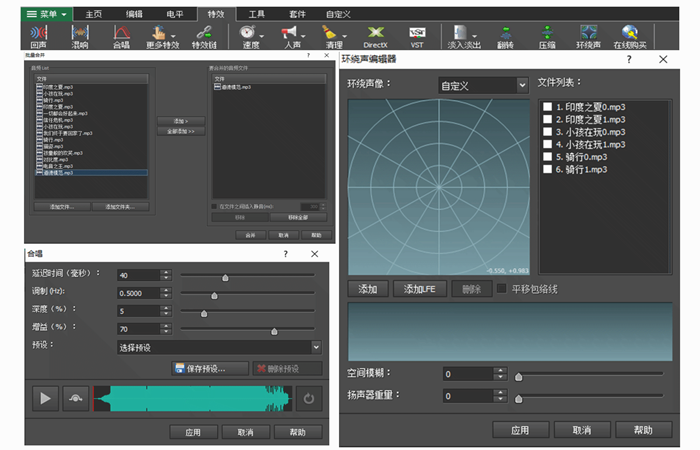Check the 印度之夏0.mp3 file checkbox
The image size is (700, 450).
click(x=547, y=106)
